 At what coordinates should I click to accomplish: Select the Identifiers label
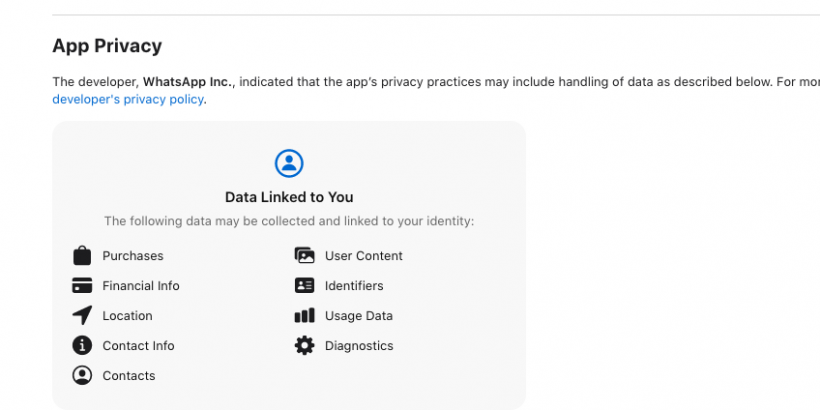click(354, 286)
